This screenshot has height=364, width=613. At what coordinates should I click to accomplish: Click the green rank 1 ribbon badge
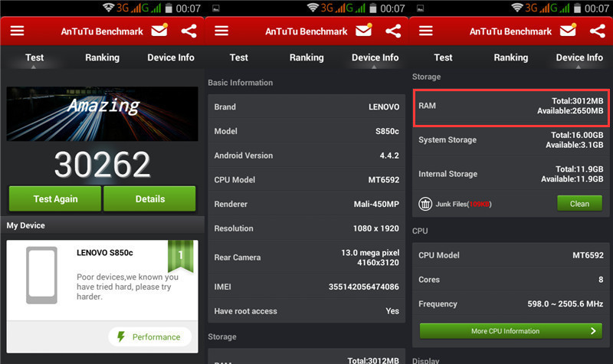[x=182, y=256]
